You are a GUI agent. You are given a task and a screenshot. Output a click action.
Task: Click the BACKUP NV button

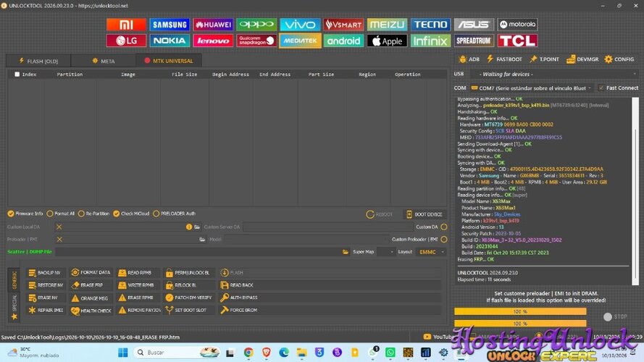pos(45,272)
